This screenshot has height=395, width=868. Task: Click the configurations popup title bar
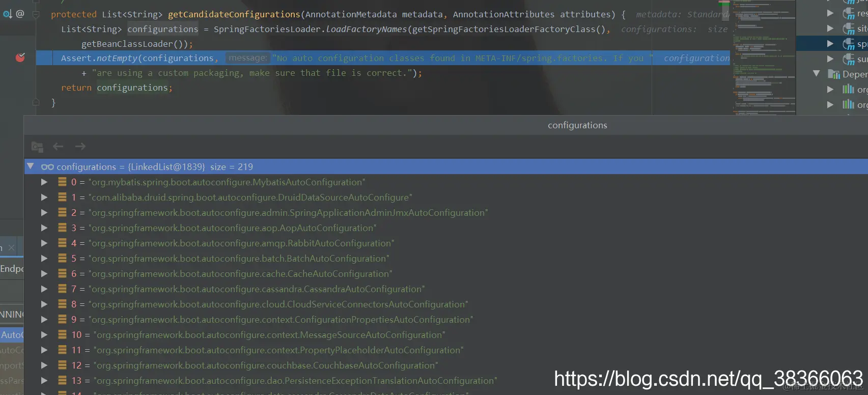pos(446,125)
